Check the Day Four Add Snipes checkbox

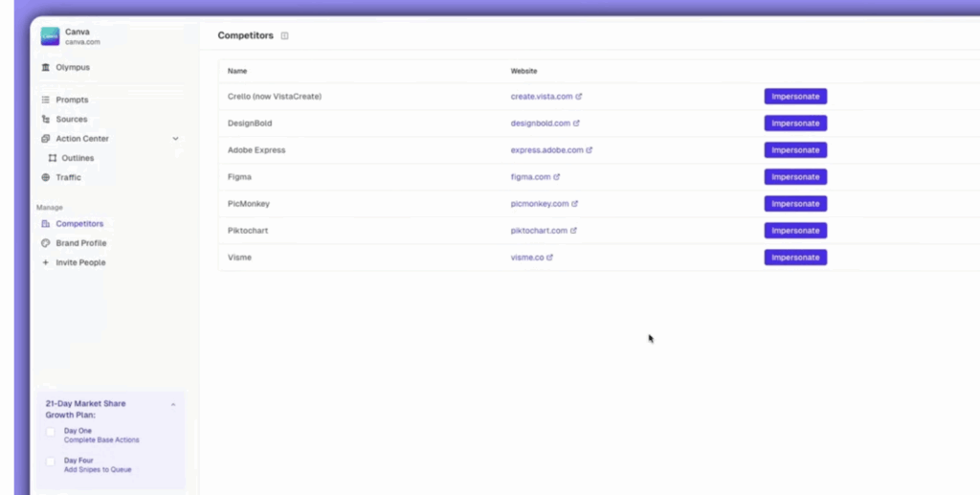[51, 461]
